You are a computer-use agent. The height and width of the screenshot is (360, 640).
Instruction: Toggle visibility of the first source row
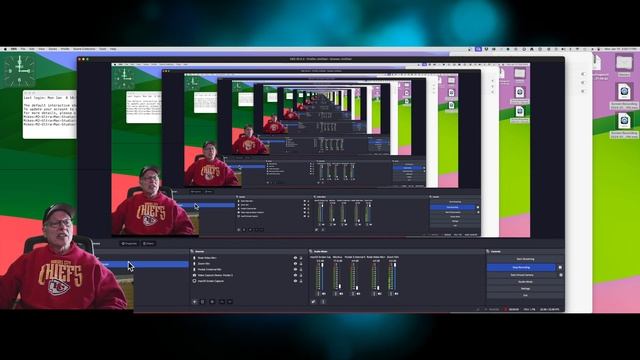(296, 258)
